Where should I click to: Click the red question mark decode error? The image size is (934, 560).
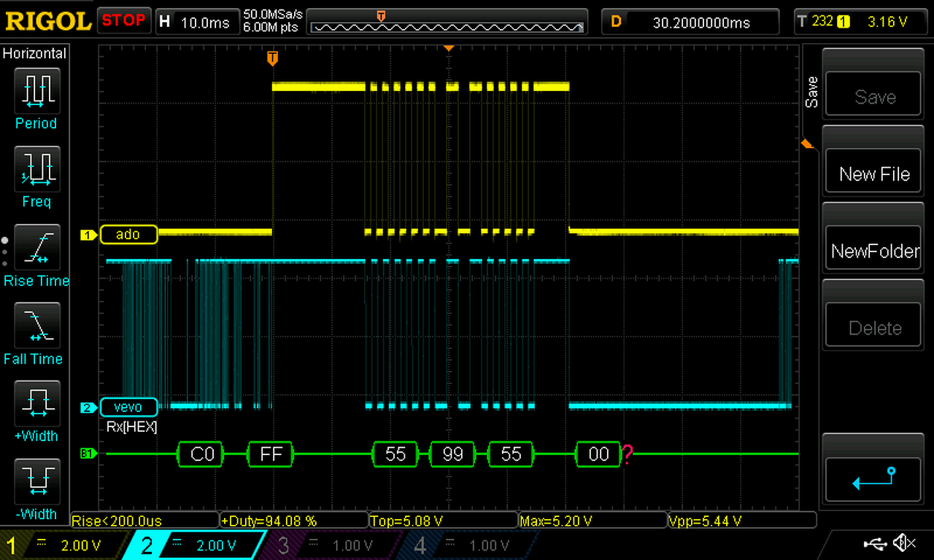tap(627, 454)
